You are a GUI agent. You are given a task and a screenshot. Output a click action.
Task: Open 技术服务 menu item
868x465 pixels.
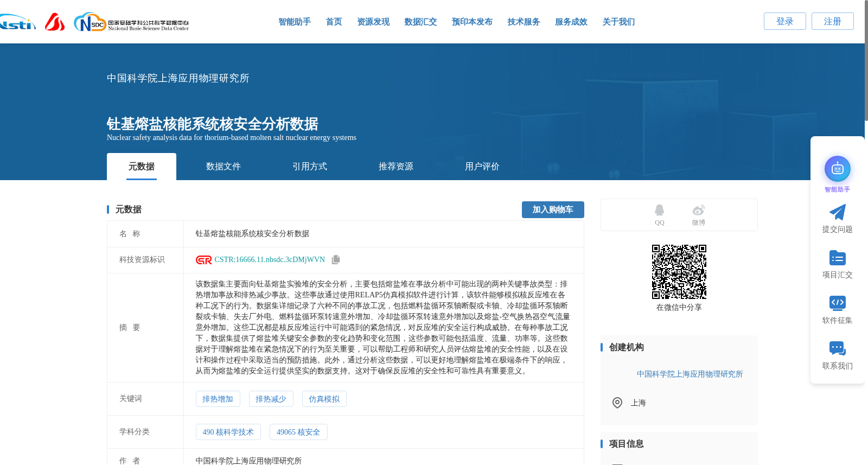pos(524,22)
